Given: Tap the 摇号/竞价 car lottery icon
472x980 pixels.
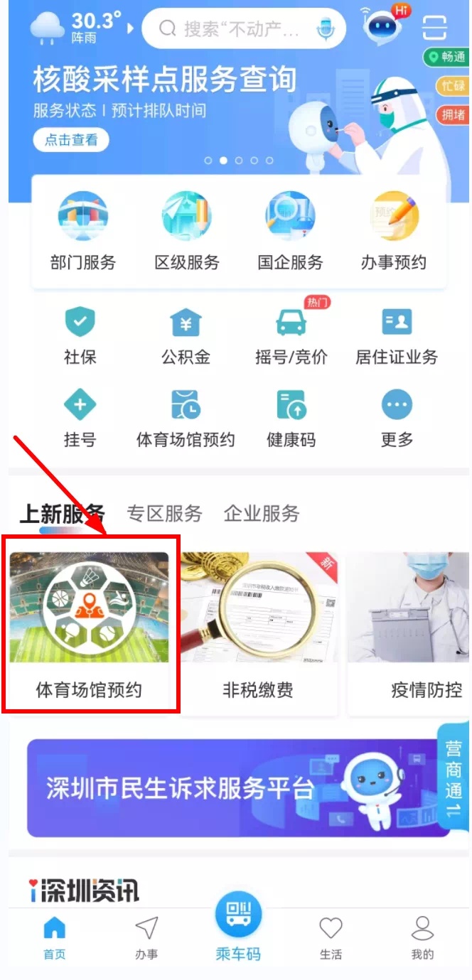Looking at the screenshot, I should click(291, 323).
